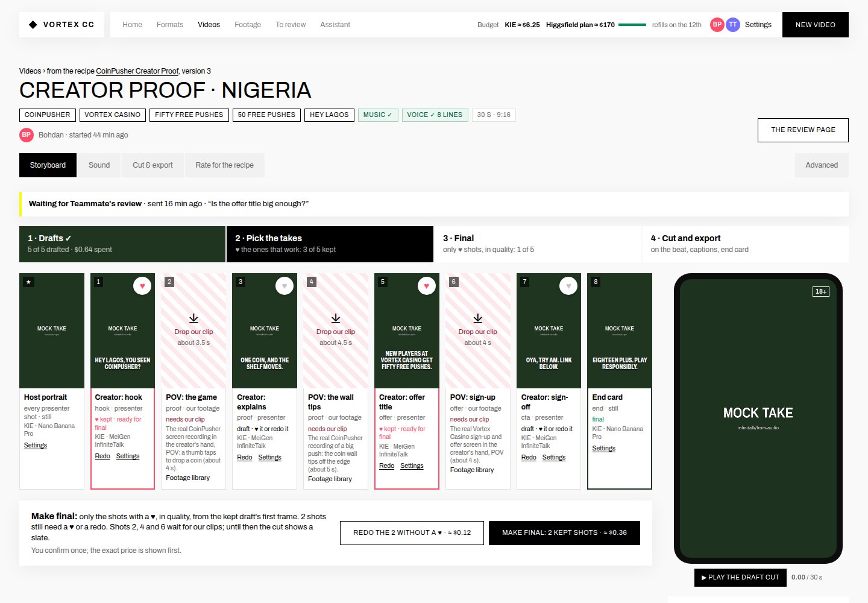Viewport: 868px width, 603px height.
Task: Click the 18+ badge on the phone preview
Action: coord(821,291)
